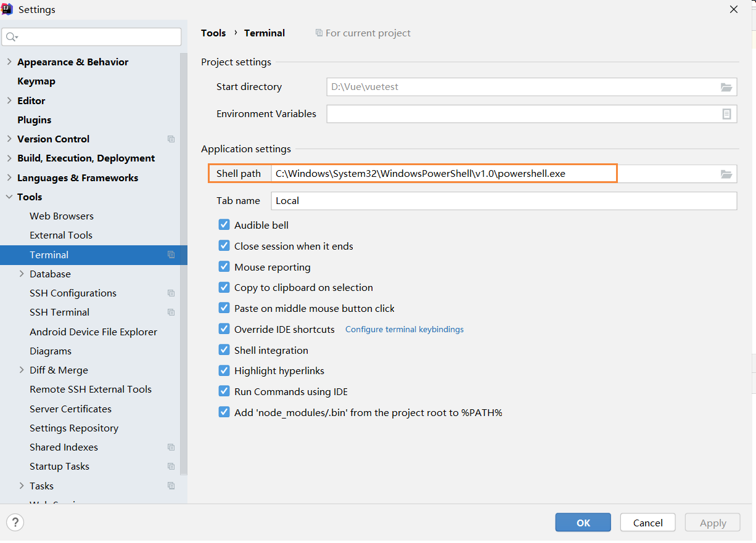Browse for shell path using folder icon

(x=726, y=174)
